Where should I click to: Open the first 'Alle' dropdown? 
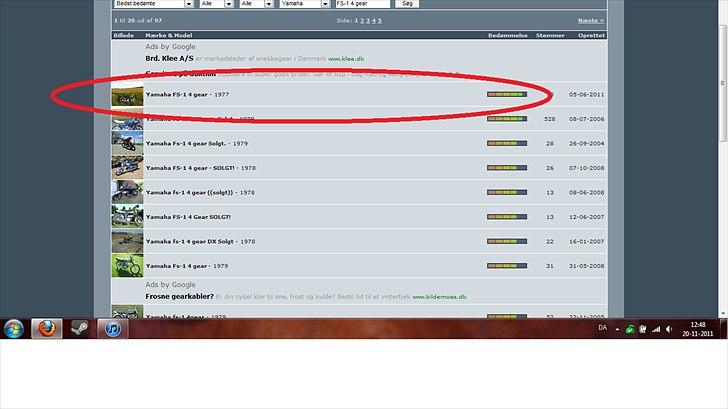[217, 4]
